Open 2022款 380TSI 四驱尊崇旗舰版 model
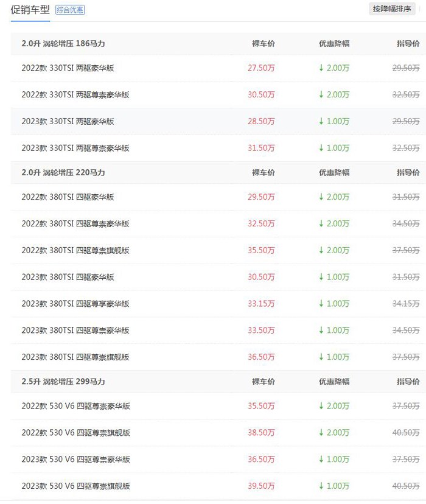Viewport: 426px width, 504px height. coord(75,250)
